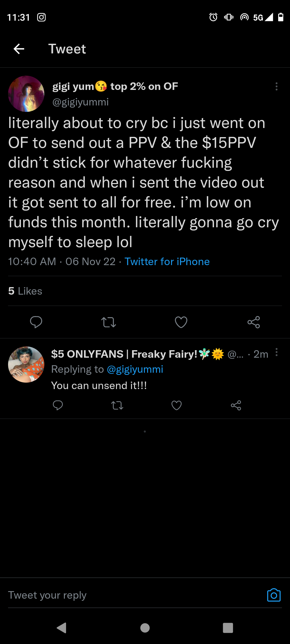The width and height of the screenshot is (290, 644).
Task: Open Freaky Fairy's profile avatar
Action: [26, 364]
